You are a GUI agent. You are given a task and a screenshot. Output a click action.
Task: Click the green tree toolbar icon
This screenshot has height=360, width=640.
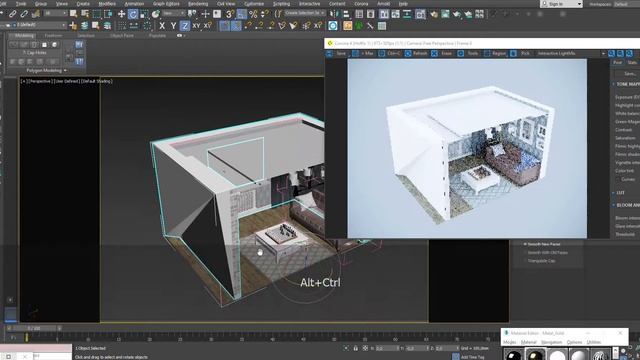click(359, 26)
